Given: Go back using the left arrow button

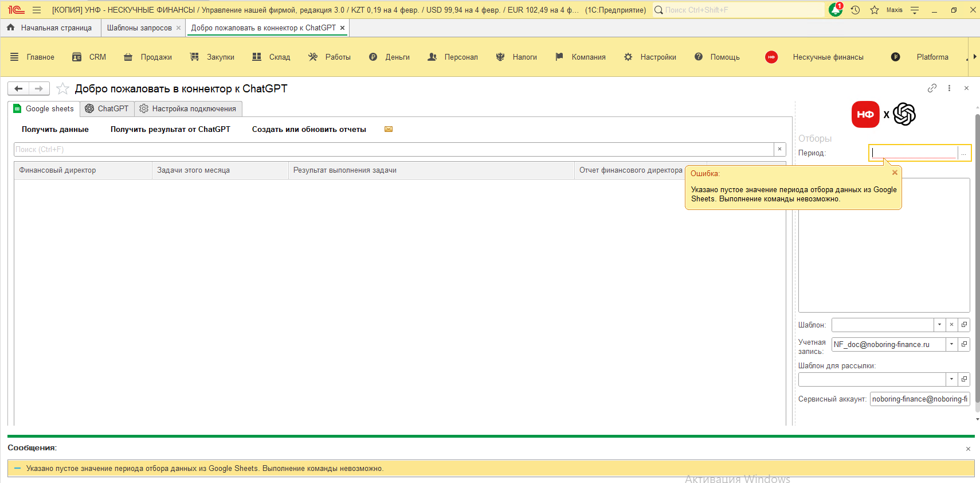Looking at the screenshot, I should tap(18, 88).
